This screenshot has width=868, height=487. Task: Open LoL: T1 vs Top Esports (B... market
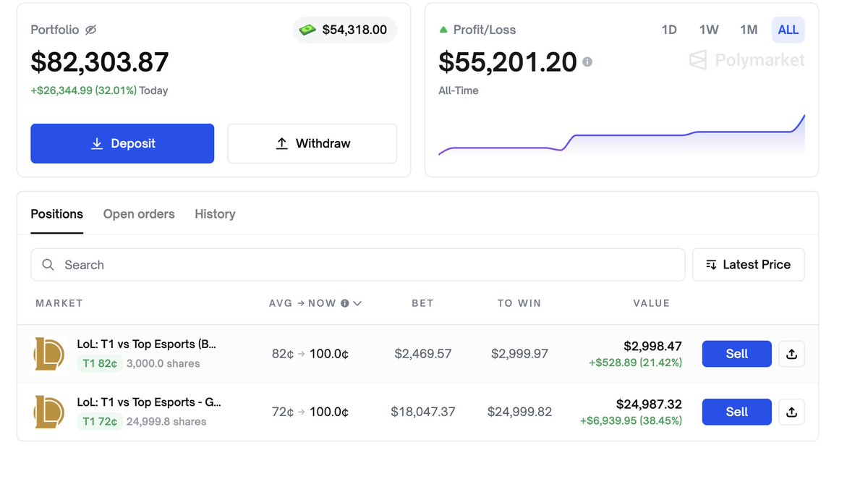pos(147,344)
